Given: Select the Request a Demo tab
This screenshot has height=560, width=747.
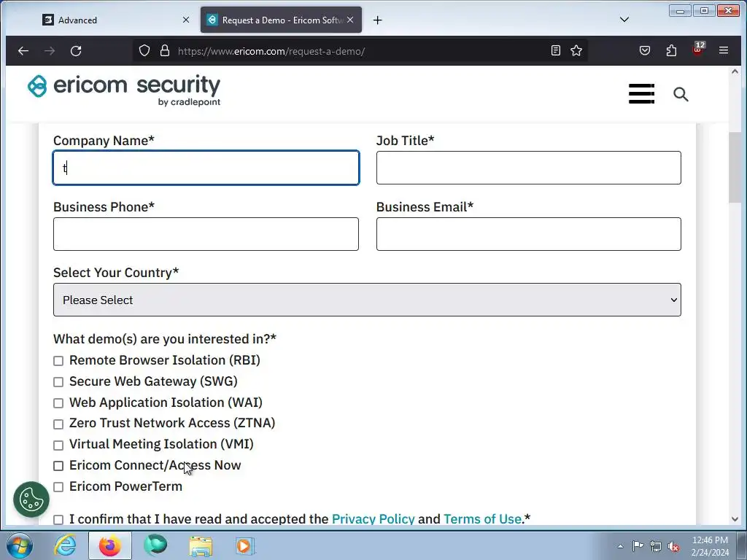Looking at the screenshot, I should tap(281, 20).
